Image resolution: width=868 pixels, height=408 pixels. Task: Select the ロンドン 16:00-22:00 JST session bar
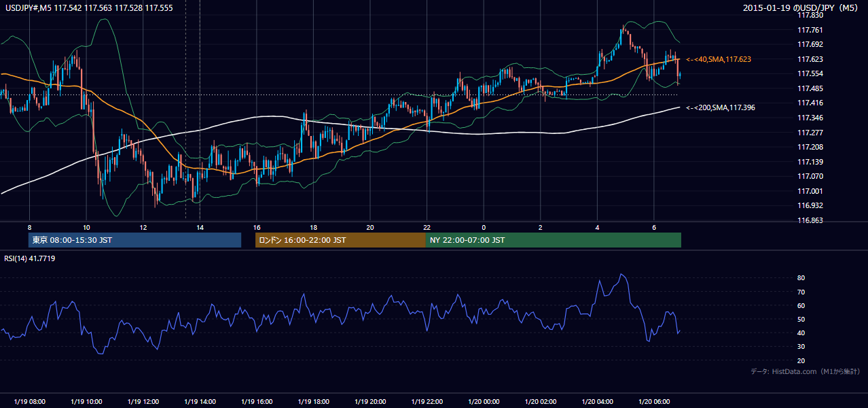[340, 240]
